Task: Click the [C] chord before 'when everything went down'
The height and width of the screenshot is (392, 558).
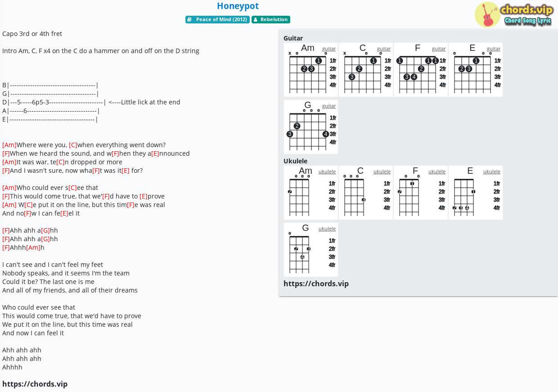Action: point(73,145)
